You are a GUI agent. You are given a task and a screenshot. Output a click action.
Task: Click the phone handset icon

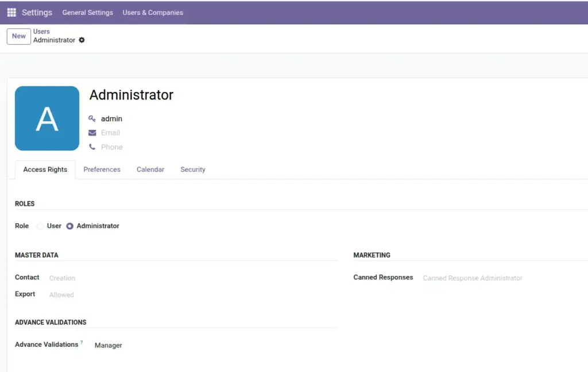92,147
